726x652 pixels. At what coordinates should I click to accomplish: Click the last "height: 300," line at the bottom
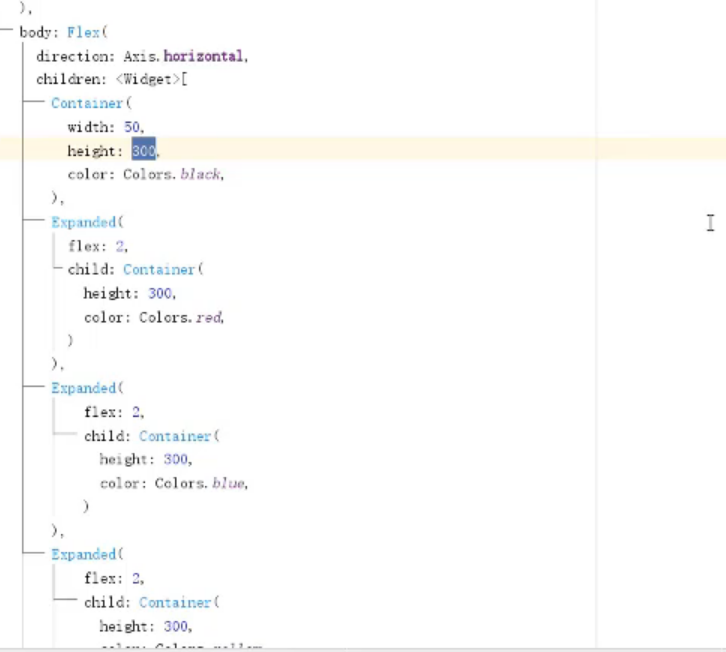pos(146,627)
